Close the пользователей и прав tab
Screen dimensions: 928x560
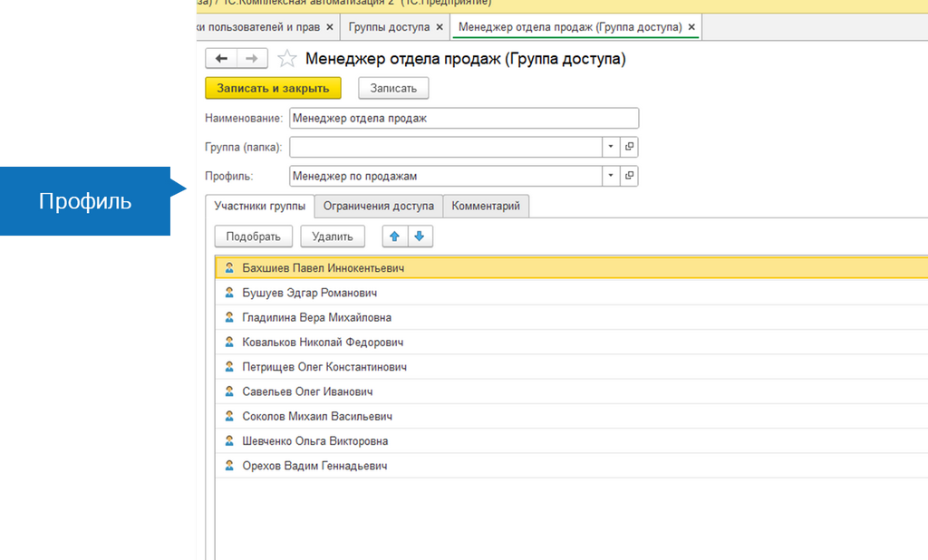330,27
